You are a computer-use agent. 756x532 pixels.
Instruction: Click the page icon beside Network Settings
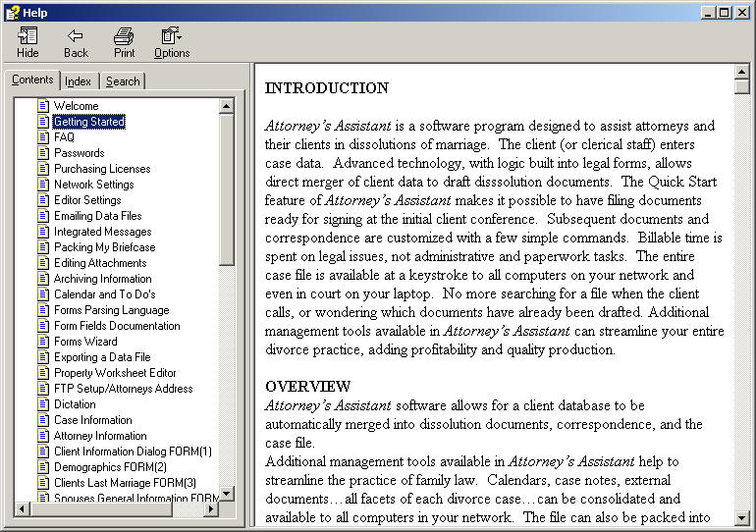43,185
